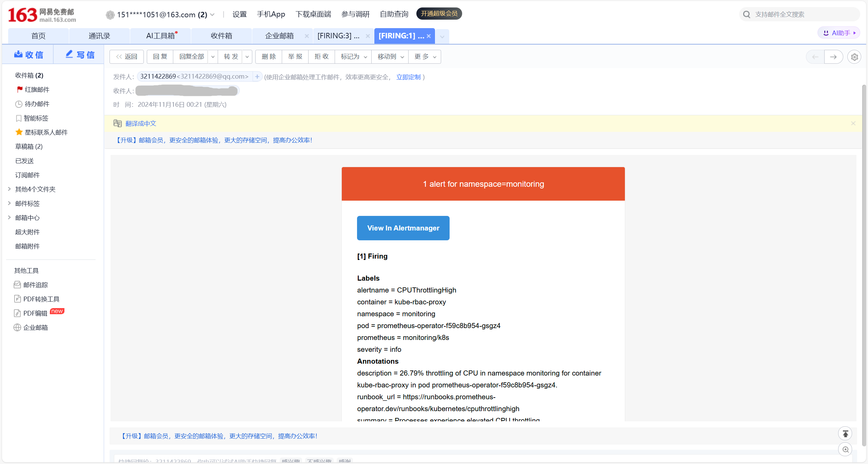Open the 移动到 dropdown menu

pyautogui.click(x=390, y=57)
